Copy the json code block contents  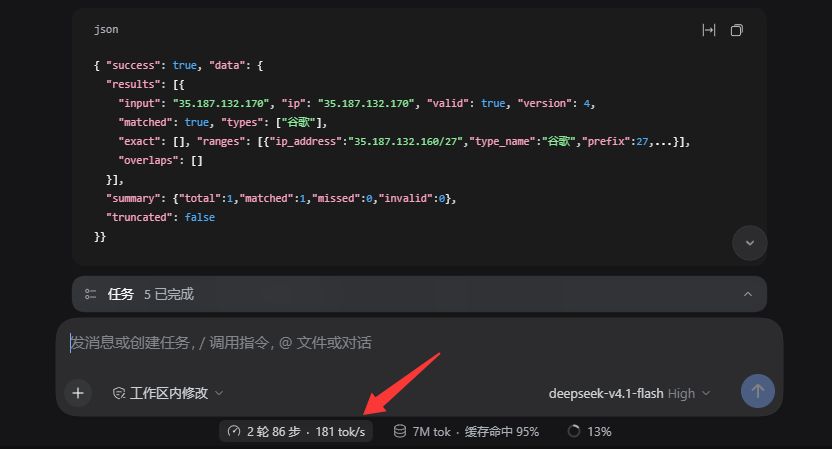click(x=736, y=30)
